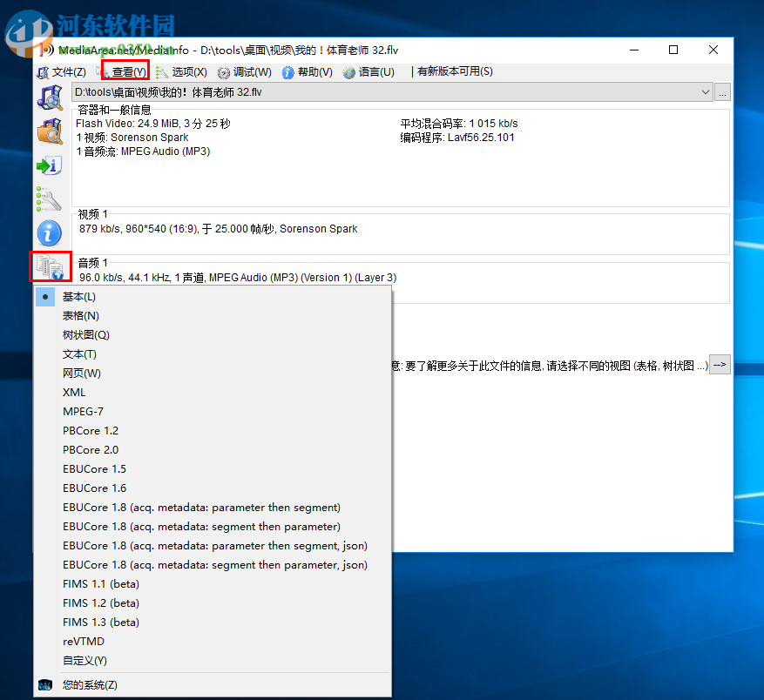Click the highlighted view sheet selector icon
The width and height of the screenshot is (764, 700).
(x=50, y=267)
